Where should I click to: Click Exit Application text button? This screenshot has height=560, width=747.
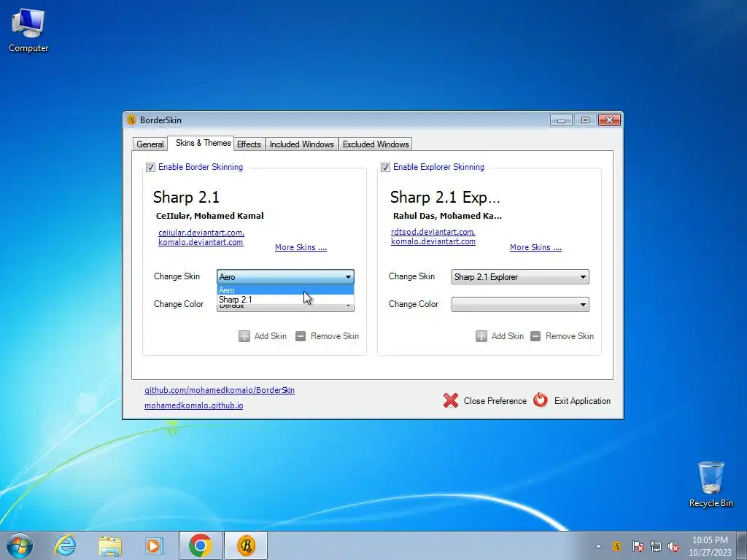coord(582,401)
